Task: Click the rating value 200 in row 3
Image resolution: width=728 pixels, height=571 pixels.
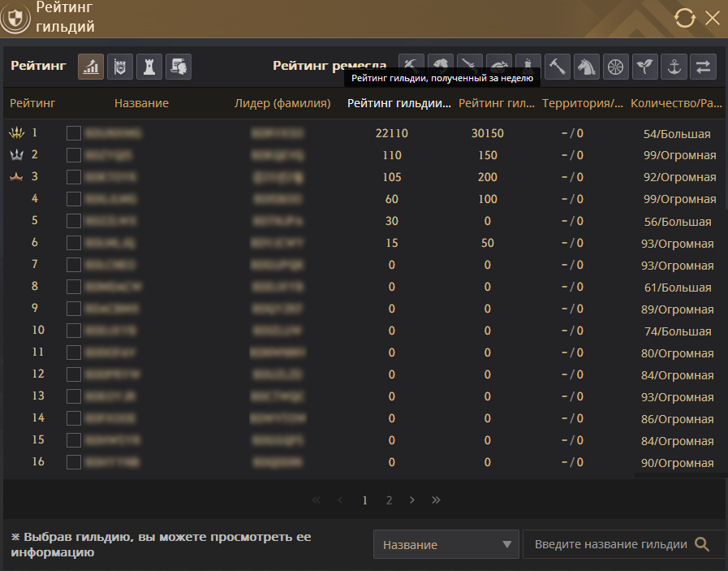Action: (x=488, y=177)
